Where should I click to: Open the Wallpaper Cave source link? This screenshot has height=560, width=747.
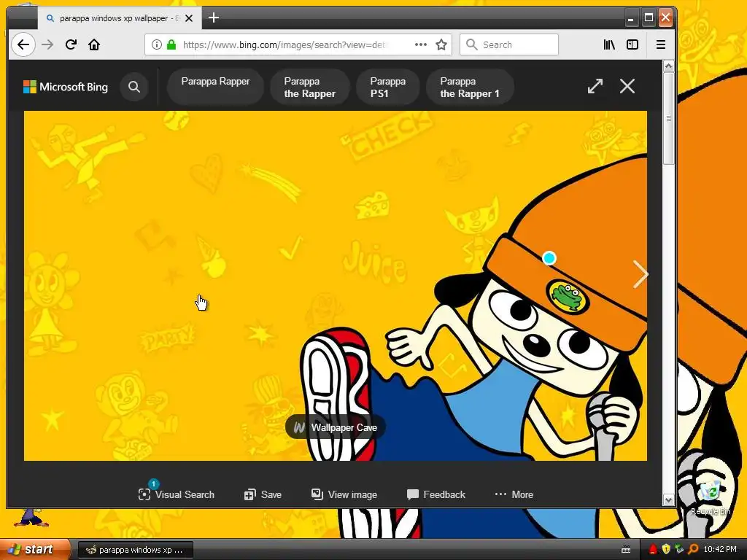pos(336,427)
